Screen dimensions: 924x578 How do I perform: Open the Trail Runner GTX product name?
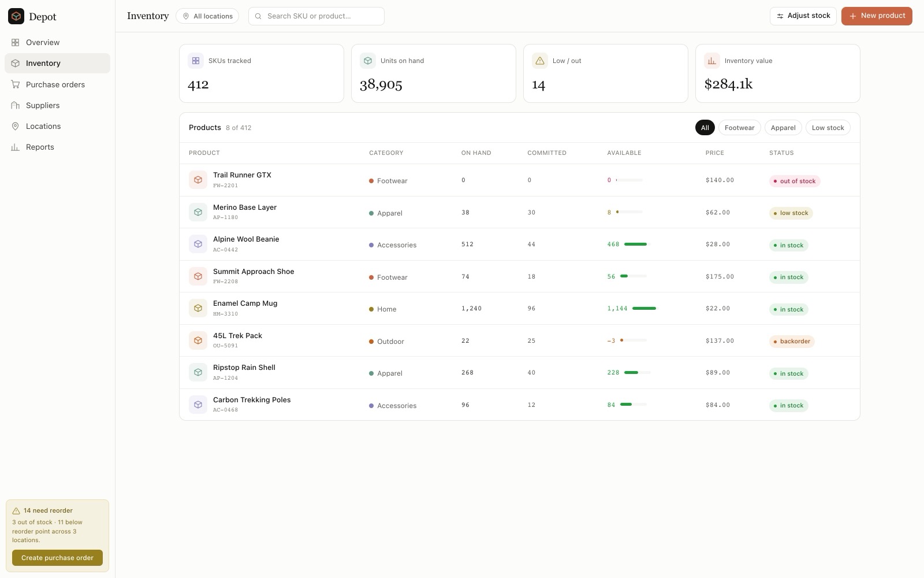coord(242,175)
